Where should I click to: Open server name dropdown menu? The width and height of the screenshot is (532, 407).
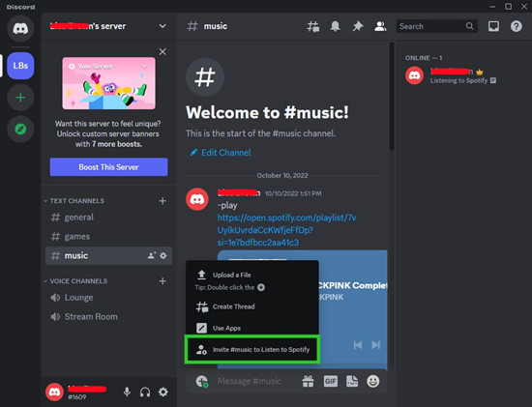coord(163,26)
